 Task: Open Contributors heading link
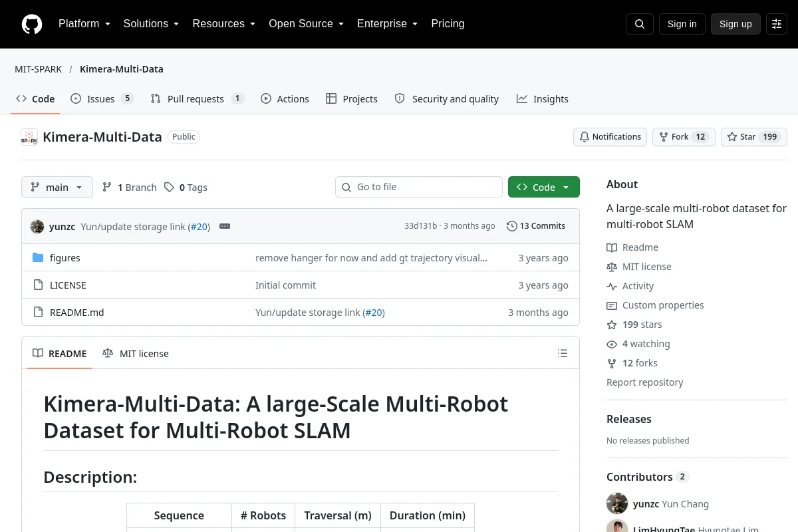[647, 477]
